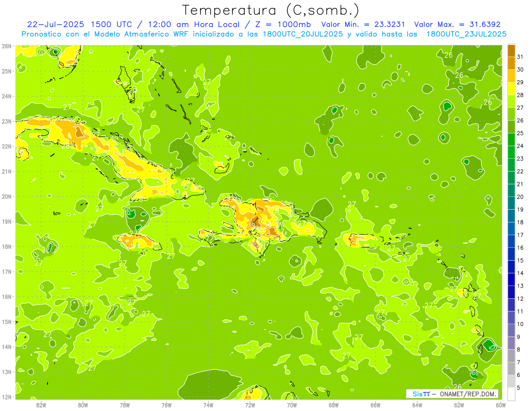Click the 12N latitude label

click(x=6, y=396)
